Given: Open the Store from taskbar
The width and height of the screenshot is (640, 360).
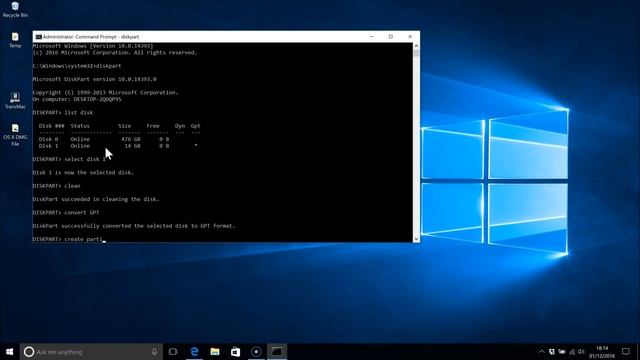Looking at the screenshot, I should point(236,351).
